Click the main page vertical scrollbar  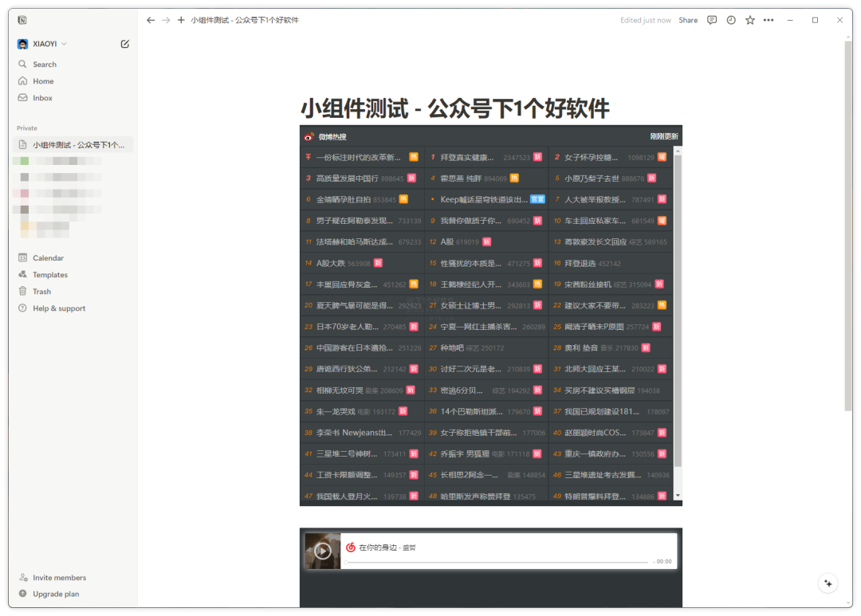pos(848,225)
